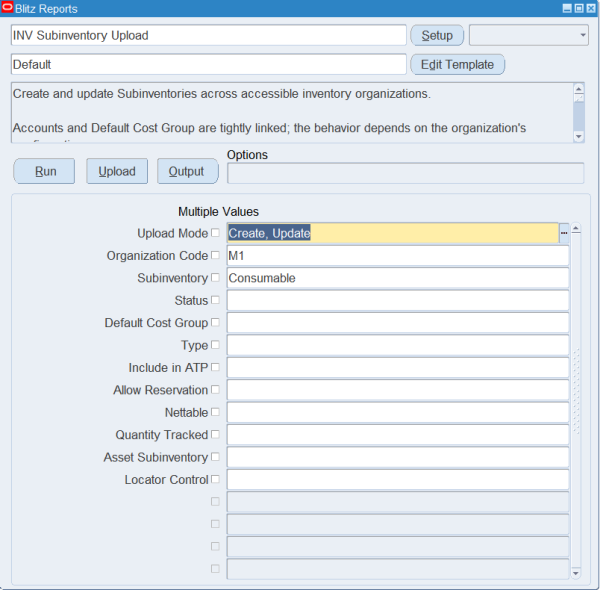
Task: Click the Quantity Tracked field
Action: click(x=398, y=435)
